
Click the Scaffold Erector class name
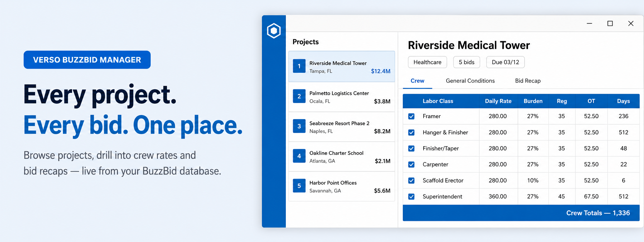click(x=443, y=181)
